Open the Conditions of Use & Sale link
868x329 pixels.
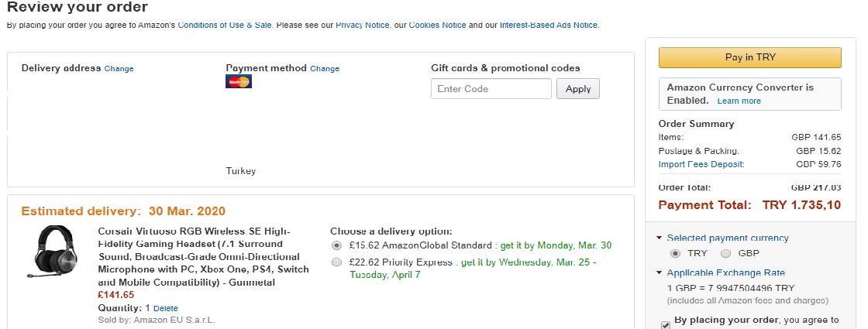click(x=225, y=25)
